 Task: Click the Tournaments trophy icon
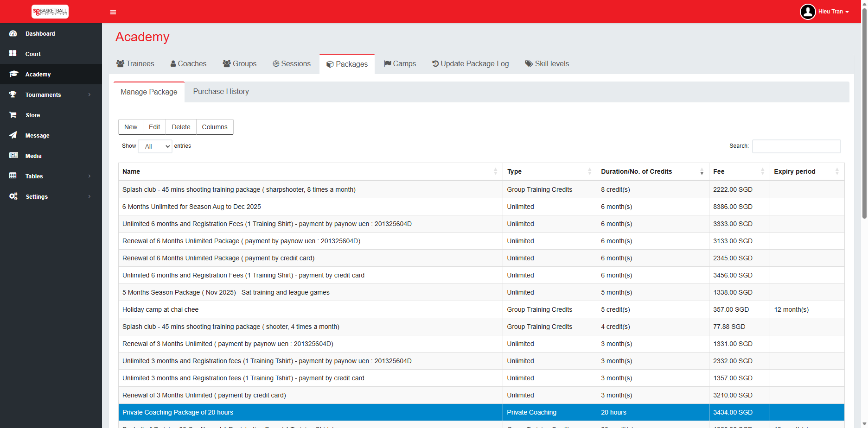(x=13, y=94)
